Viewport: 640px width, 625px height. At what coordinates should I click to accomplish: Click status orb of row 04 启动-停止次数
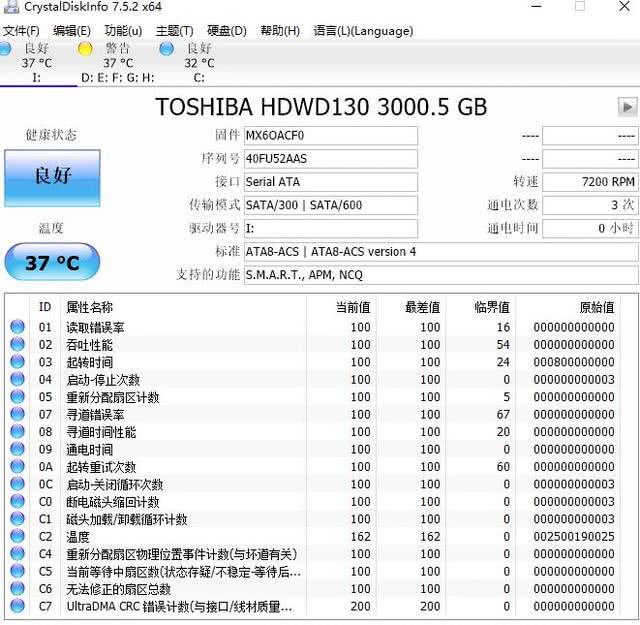click(17, 379)
